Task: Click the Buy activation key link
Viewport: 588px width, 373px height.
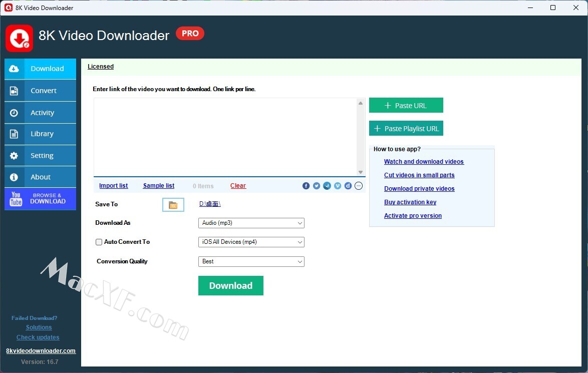Action: pos(410,202)
